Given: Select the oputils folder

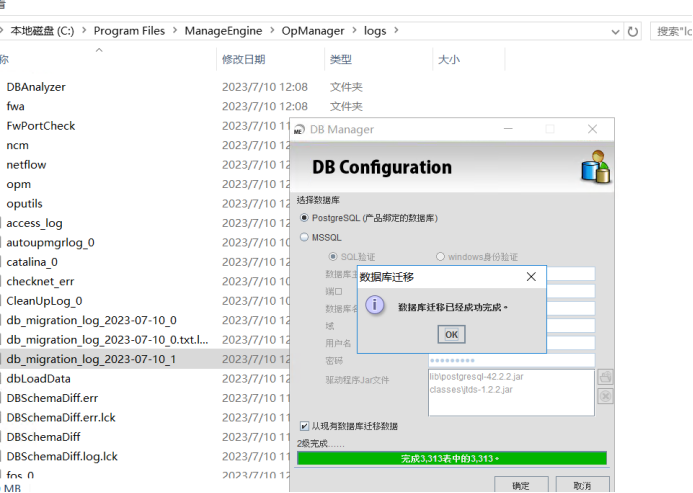Looking at the screenshot, I should (x=24, y=204).
